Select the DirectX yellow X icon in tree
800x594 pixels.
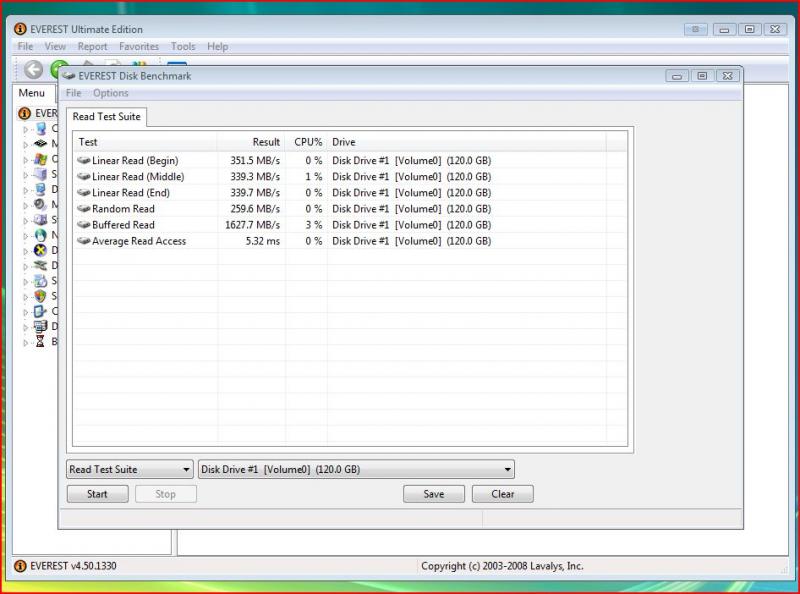[41, 250]
